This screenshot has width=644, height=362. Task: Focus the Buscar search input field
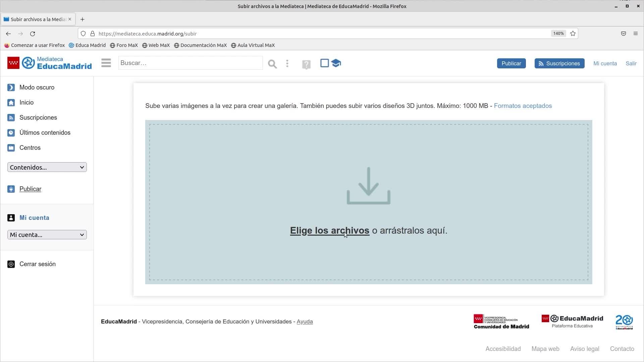click(190, 63)
